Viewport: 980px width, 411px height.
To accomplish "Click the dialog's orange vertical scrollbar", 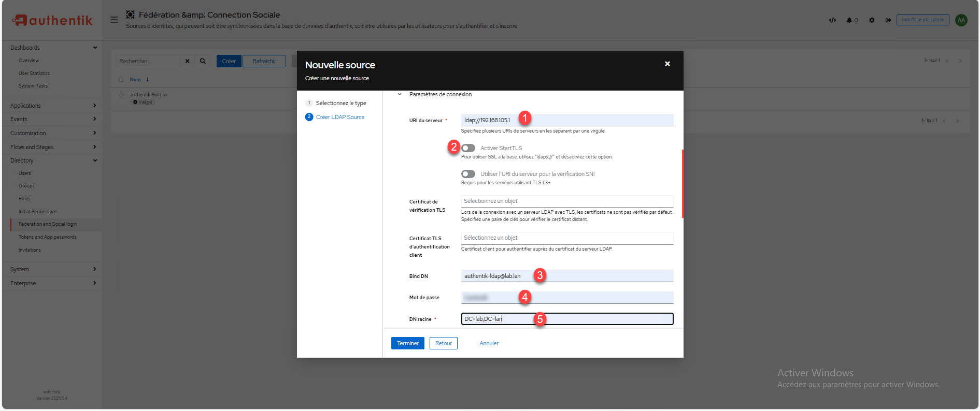I will pyautogui.click(x=683, y=184).
